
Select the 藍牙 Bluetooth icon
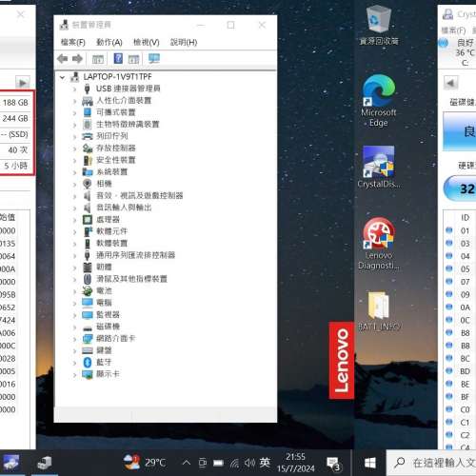coord(88,362)
